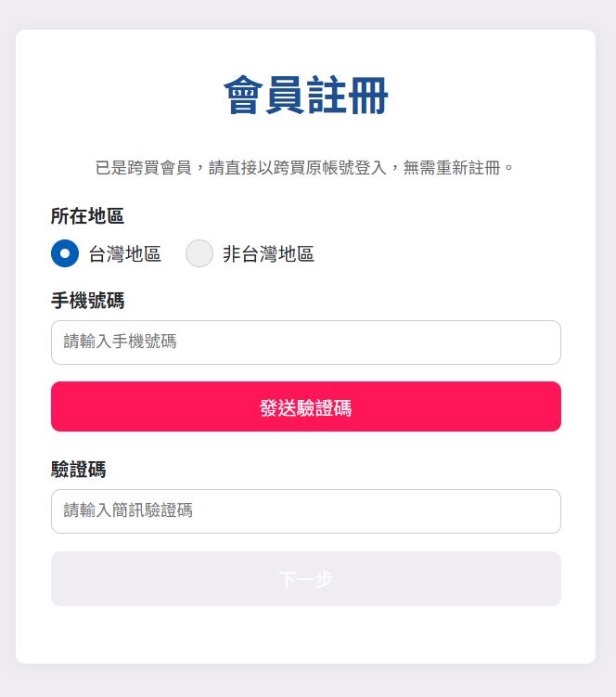Focus the 手機號碼 phone number input
The height and width of the screenshot is (697, 616).
306,342
